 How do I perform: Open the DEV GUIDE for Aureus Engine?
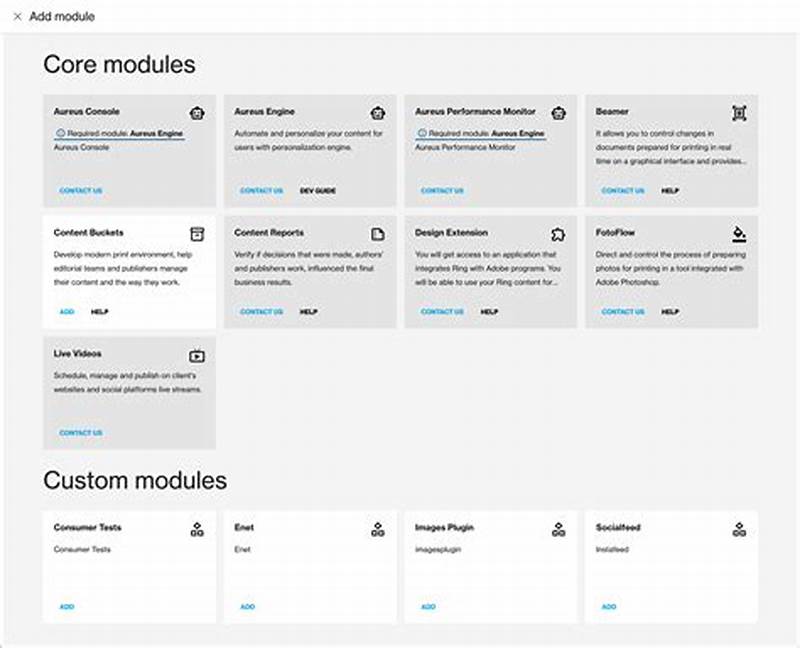(x=318, y=191)
